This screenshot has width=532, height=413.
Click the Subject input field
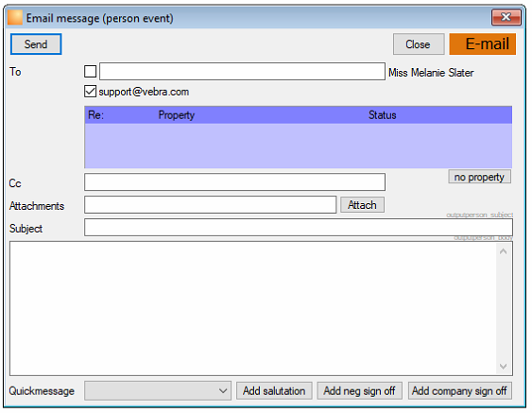[x=299, y=227]
